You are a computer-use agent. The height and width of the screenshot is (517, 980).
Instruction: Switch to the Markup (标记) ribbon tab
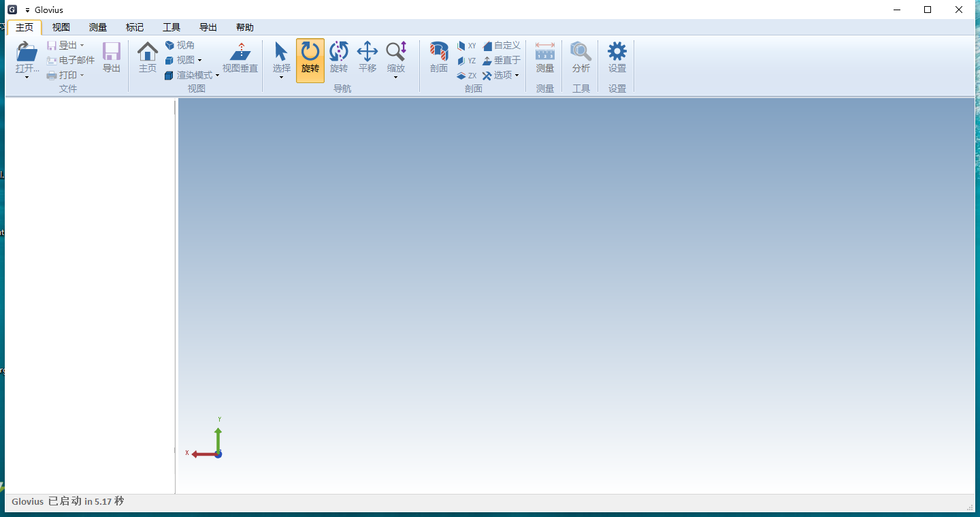tap(135, 27)
